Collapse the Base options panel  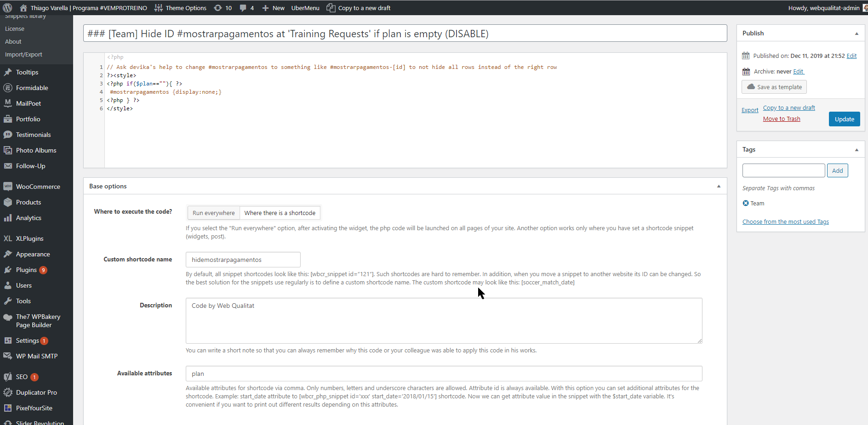pyautogui.click(x=719, y=186)
